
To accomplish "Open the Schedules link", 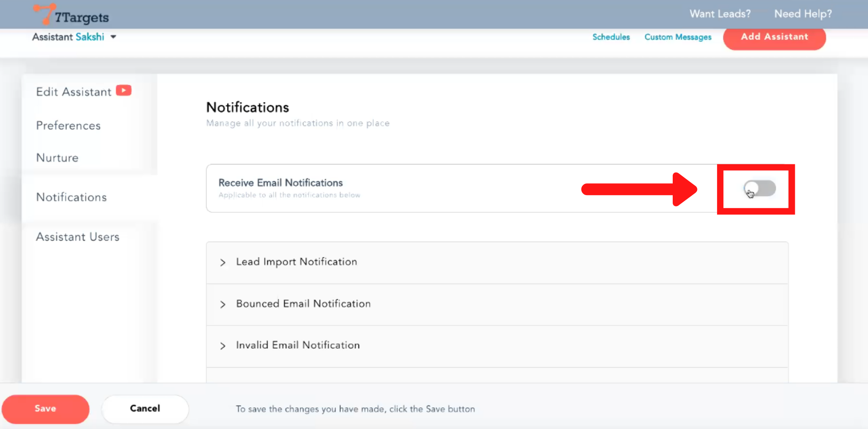I will pyautogui.click(x=611, y=37).
